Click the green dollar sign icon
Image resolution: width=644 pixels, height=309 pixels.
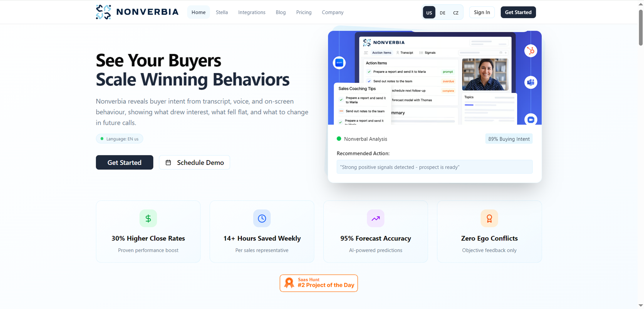148,219
